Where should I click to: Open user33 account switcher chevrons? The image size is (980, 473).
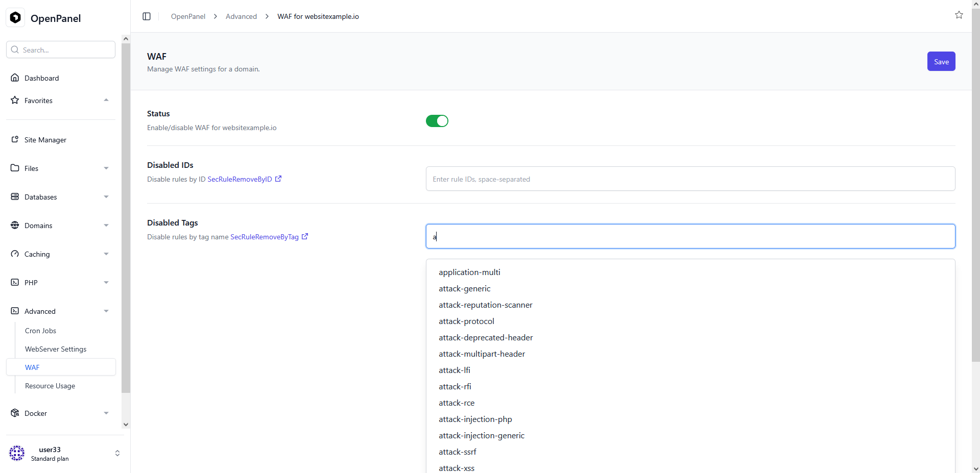coord(117,453)
